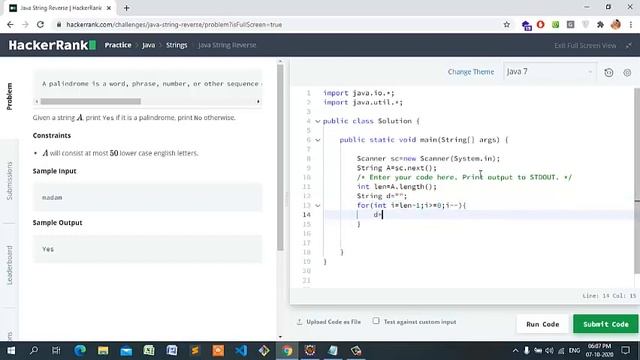Viewport: 640px width, 360px height.
Task: Open editor settings gear icon
Action: [627, 73]
